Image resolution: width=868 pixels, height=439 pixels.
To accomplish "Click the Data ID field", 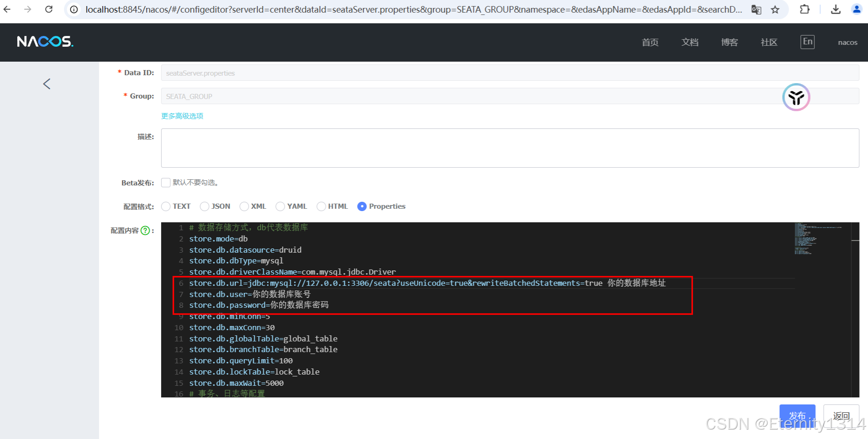I will click(x=510, y=73).
